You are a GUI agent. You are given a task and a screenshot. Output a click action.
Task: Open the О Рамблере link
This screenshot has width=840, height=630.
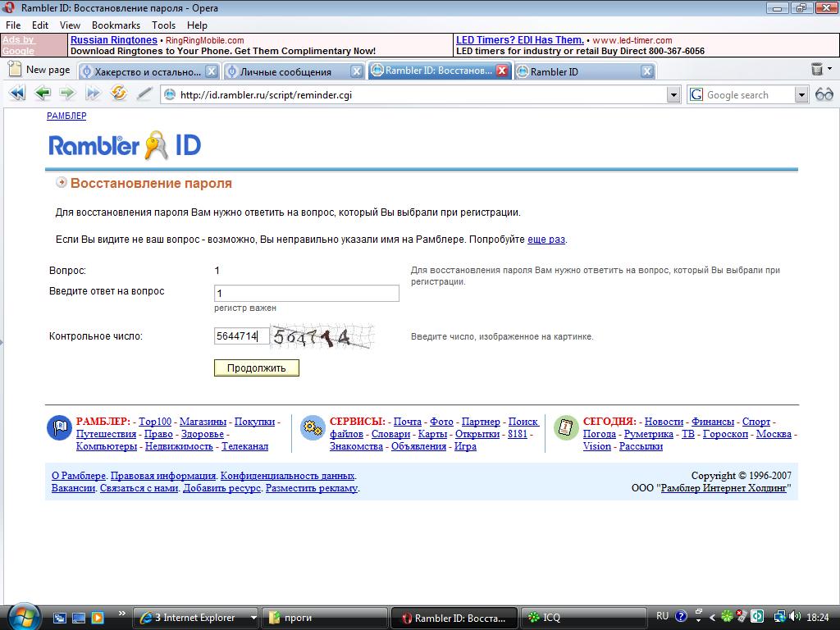point(78,476)
